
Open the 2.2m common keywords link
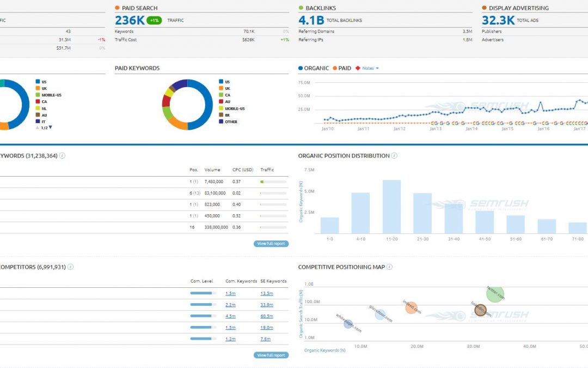tap(231, 305)
